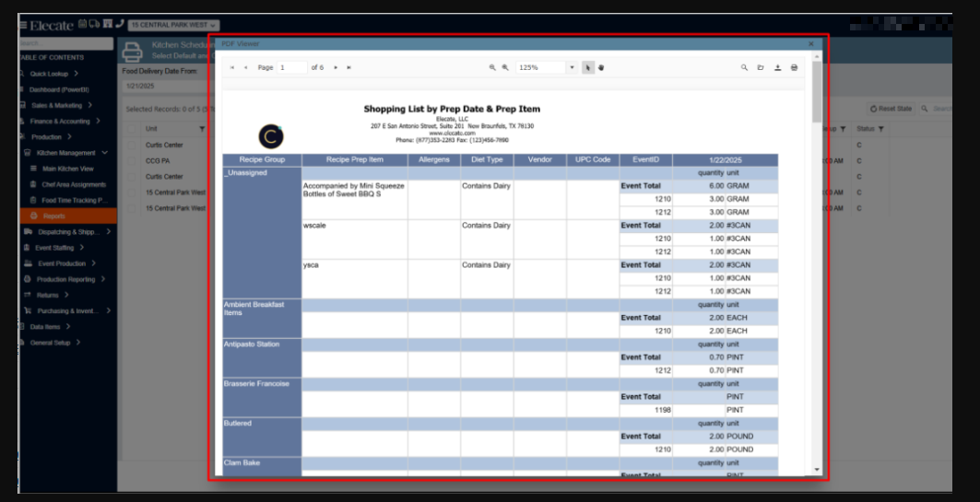Check the select-all checkbox beside Unit header
Viewport: 980px width, 502px height.
(x=132, y=129)
